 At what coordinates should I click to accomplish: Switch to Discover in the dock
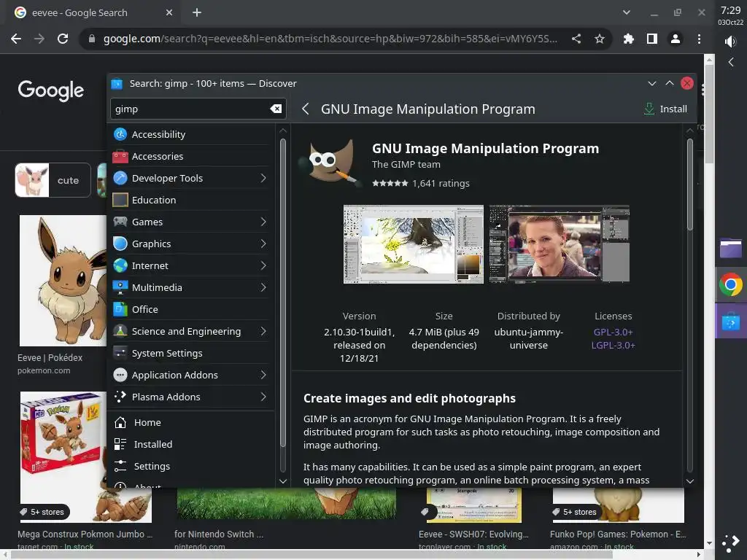point(730,322)
